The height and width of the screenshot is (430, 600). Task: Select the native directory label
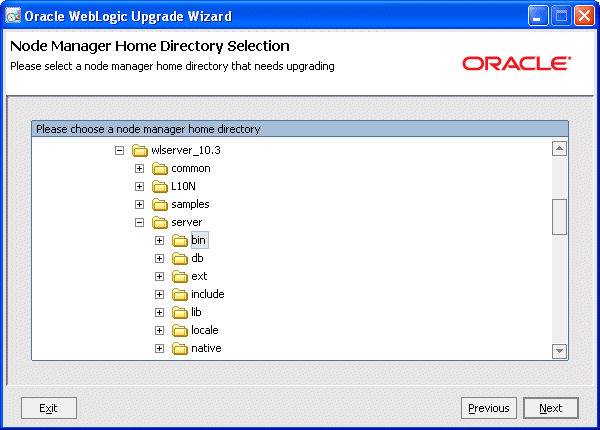tap(206, 348)
